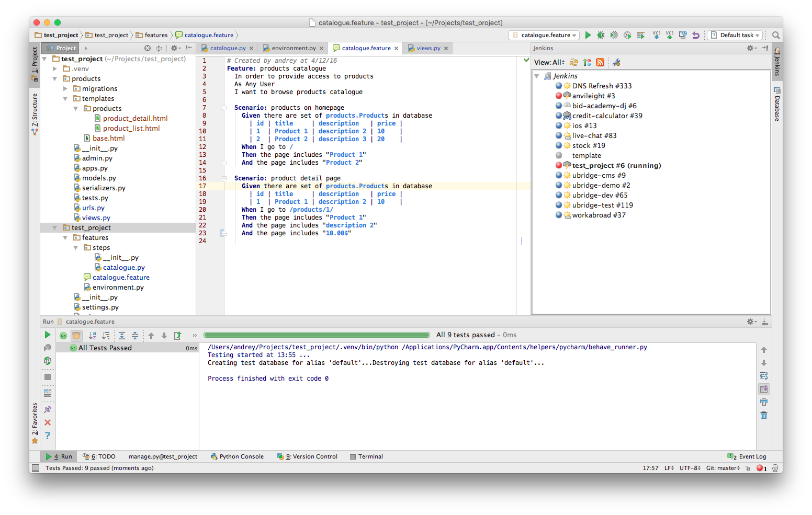Click the green test progress bar

[317, 335]
